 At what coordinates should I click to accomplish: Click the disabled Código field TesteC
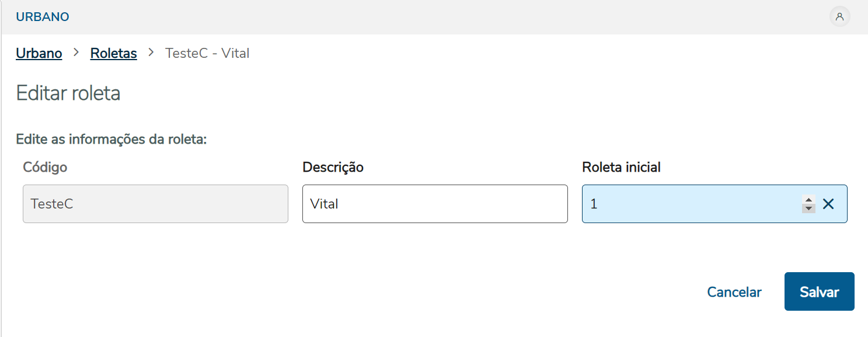[x=155, y=204]
